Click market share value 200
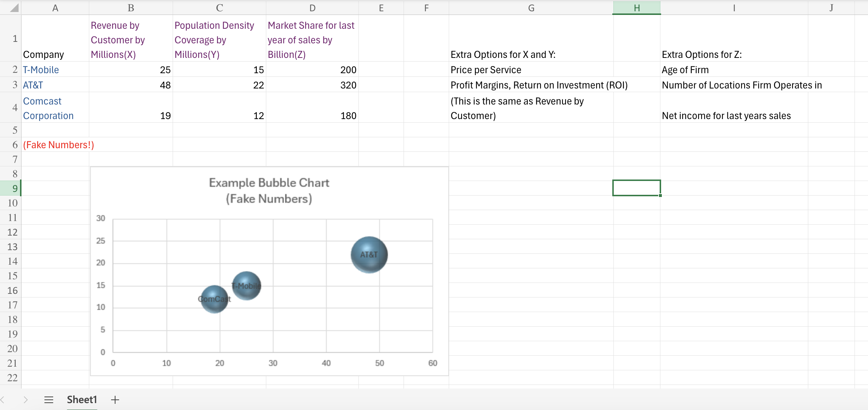Viewport: 868px width, 410px height. [312, 69]
